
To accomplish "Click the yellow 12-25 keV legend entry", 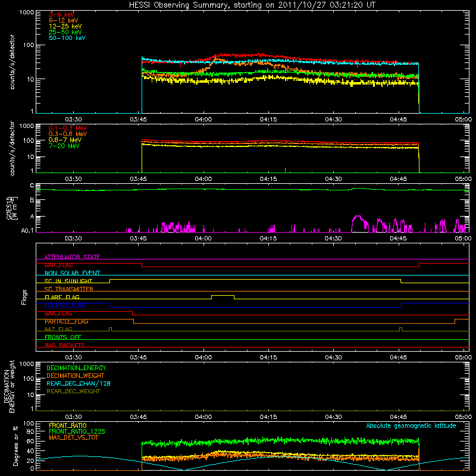I will [x=65, y=26].
